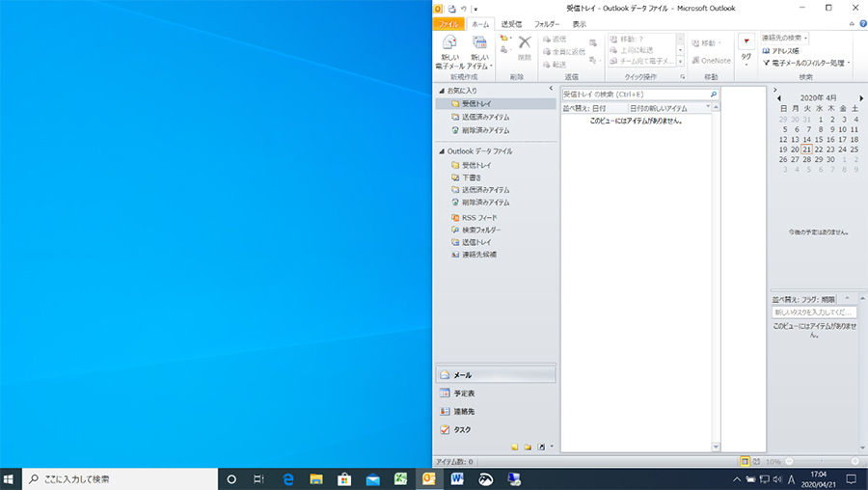
Task: Open the アドレス帳 address book
Action: (x=780, y=50)
